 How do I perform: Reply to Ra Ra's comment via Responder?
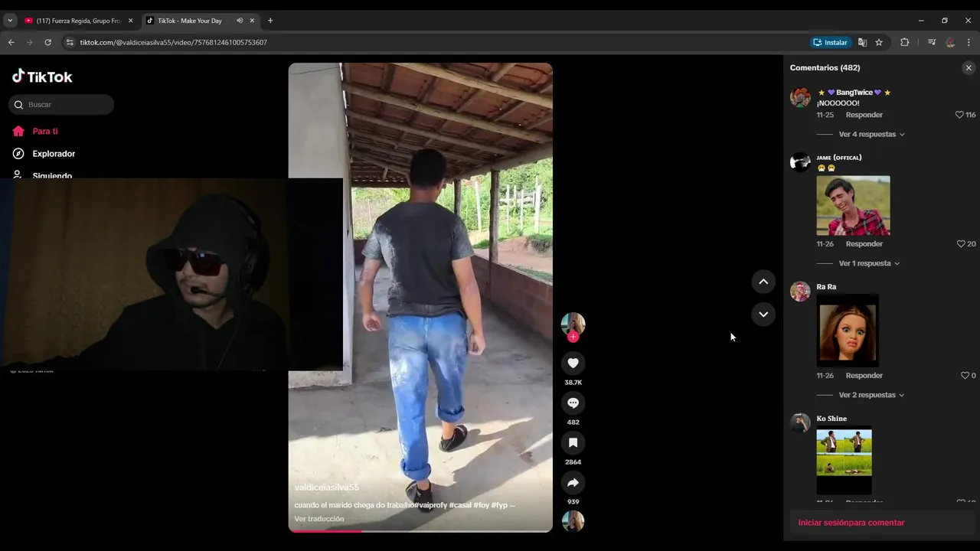(x=864, y=376)
